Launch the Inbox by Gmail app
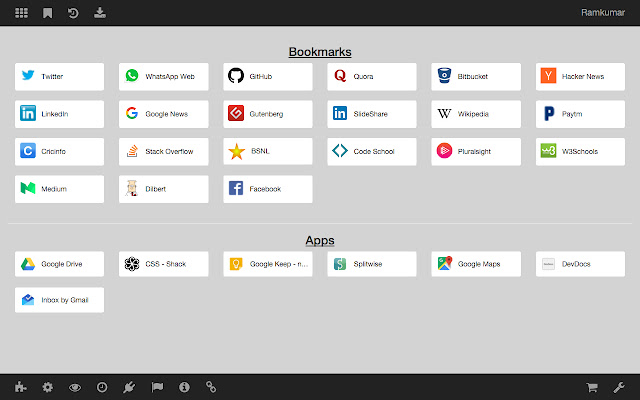 pyautogui.click(x=60, y=300)
